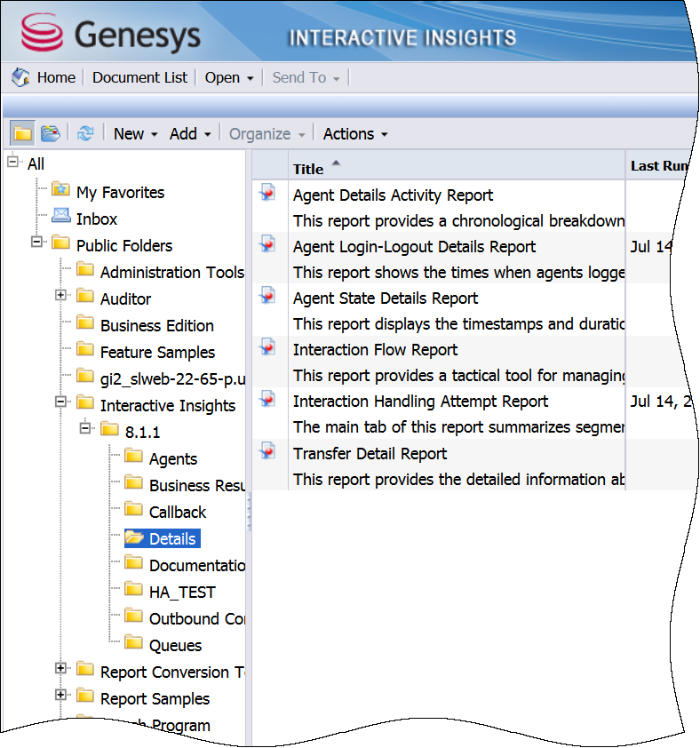
Task: Open the New dropdown menu
Action: (135, 134)
